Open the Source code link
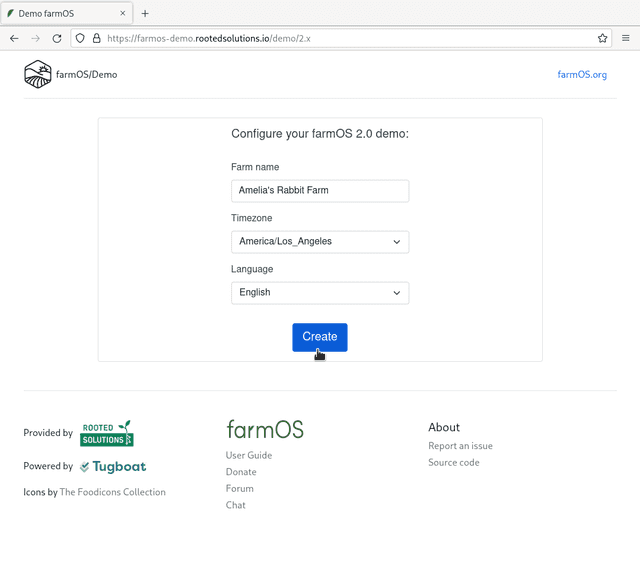This screenshot has width=640, height=566. tap(454, 463)
